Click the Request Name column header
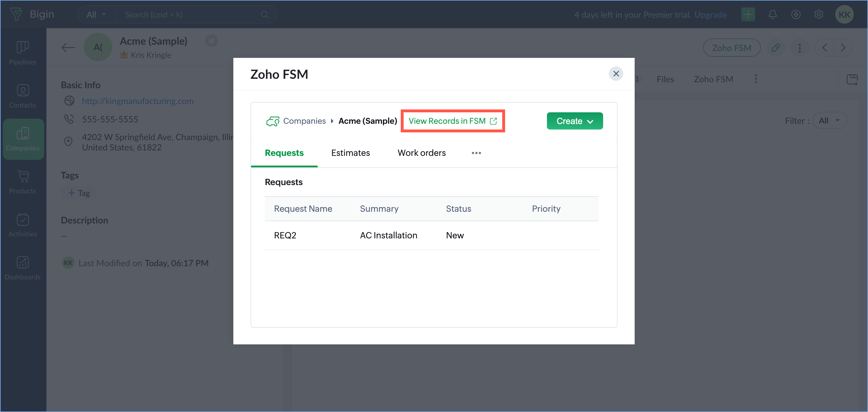The image size is (868, 412). tap(303, 209)
